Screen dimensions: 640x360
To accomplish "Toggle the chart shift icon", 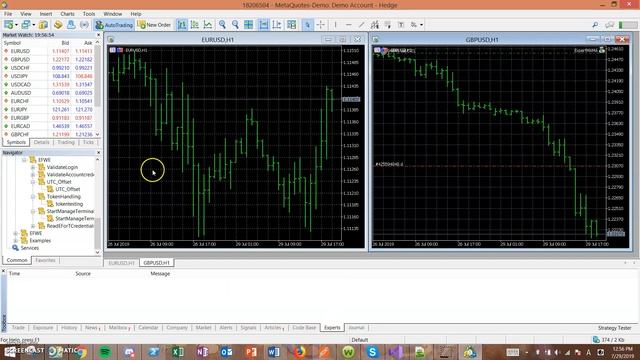I will (277, 25).
